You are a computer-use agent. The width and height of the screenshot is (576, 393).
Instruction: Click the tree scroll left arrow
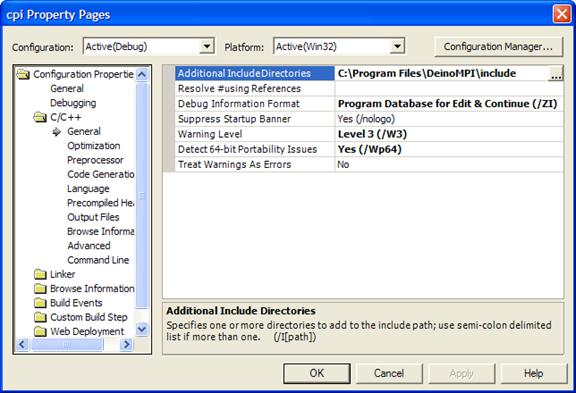pos(22,345)
